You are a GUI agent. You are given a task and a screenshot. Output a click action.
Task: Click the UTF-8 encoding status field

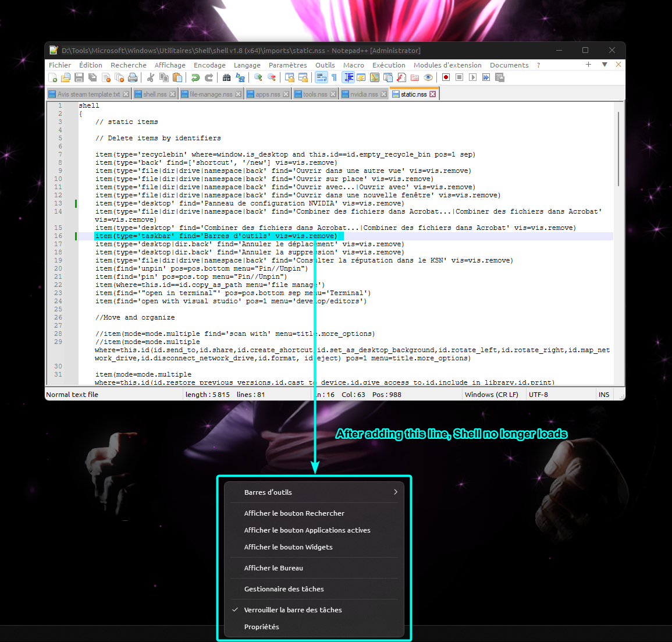click(x=560, y=395)
